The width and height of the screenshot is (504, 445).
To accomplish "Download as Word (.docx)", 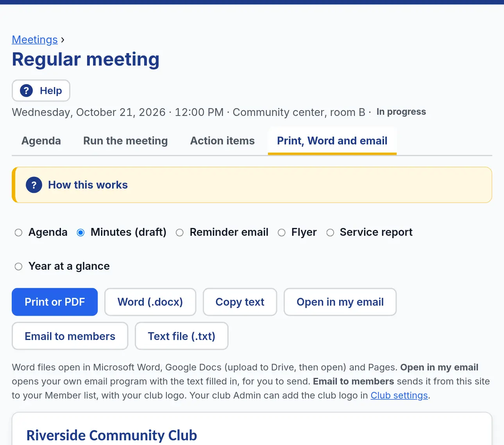I will (x=150, y=302).
